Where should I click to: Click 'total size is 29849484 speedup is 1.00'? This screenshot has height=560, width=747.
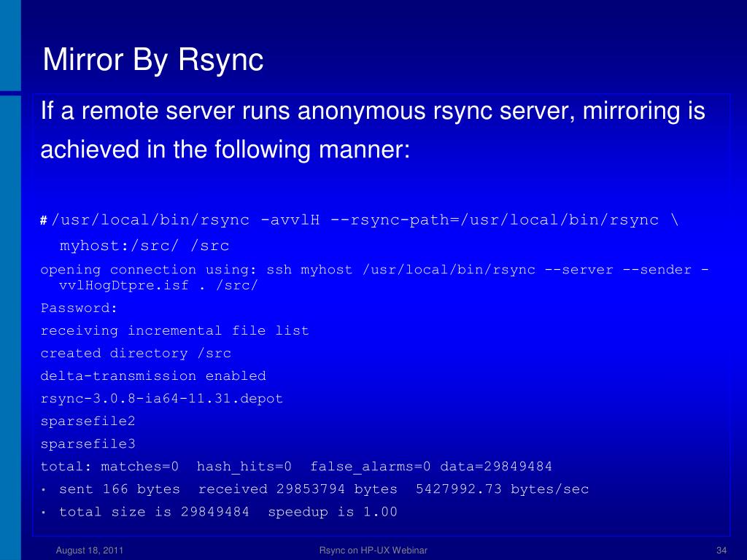click(228, 512)
